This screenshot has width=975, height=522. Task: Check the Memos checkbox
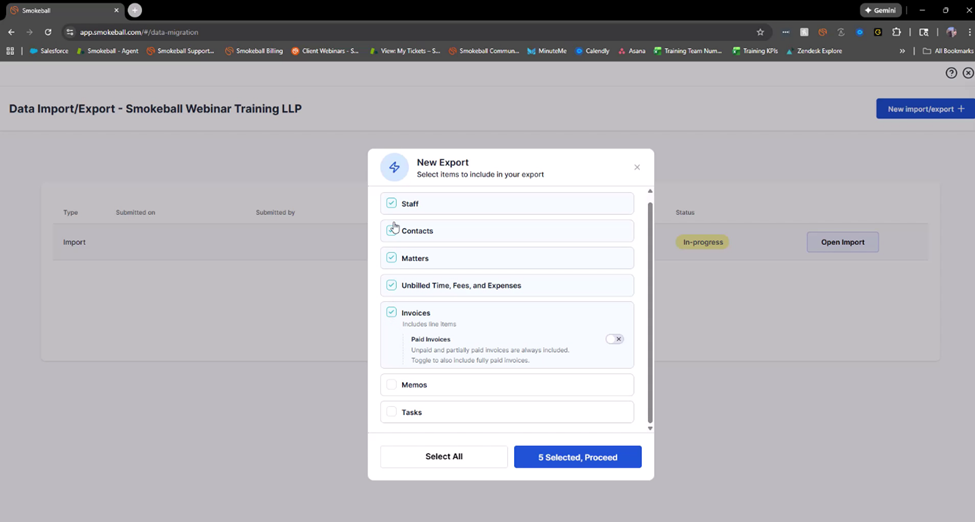pyautogui.click(x=392, y=385)
